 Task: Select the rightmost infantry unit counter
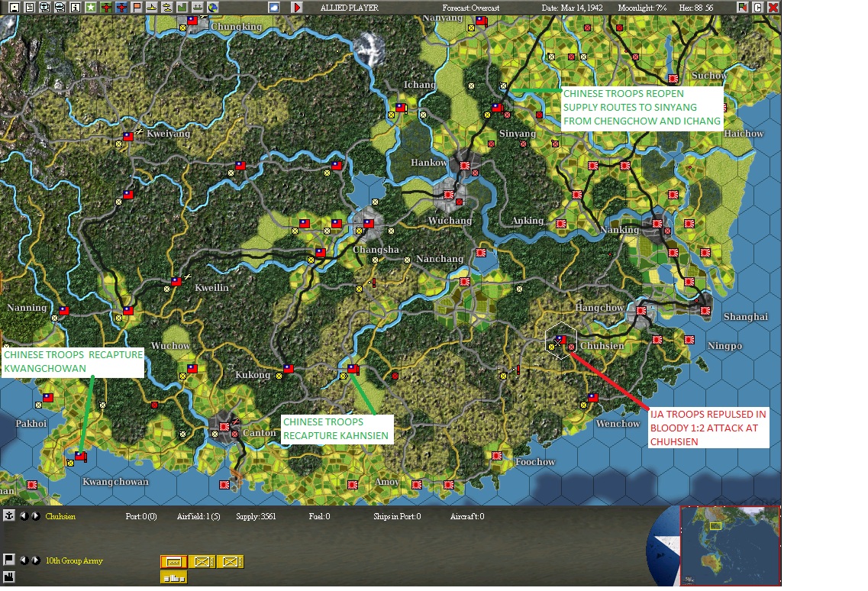point(231,562)
